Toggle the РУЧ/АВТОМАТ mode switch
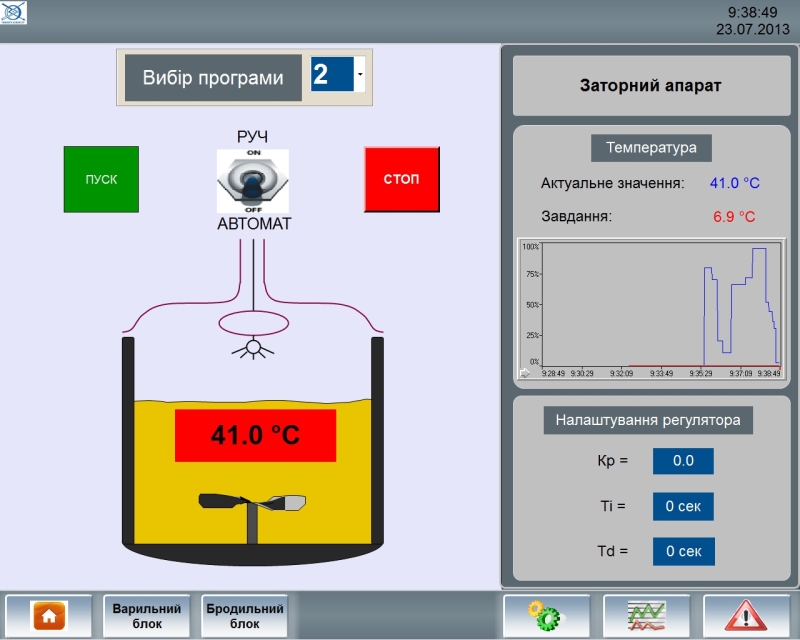The image size is (800, 640). coord(253,181)
